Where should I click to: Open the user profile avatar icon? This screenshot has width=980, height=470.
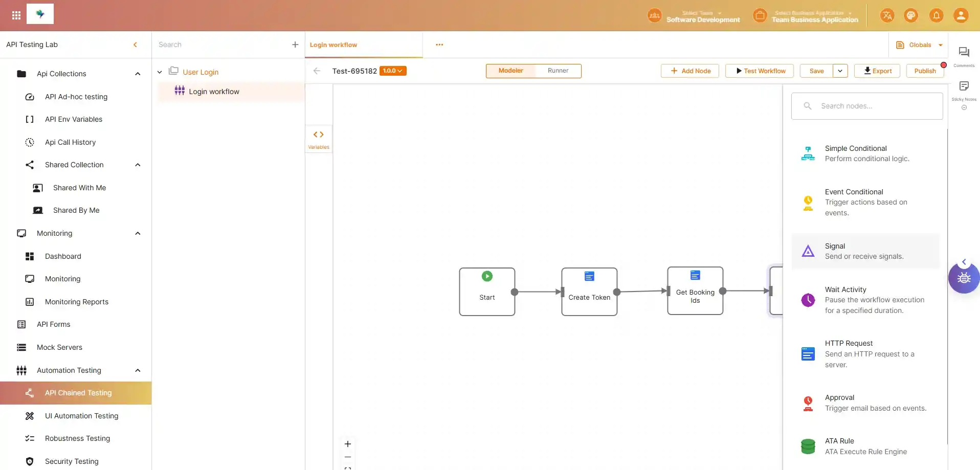[961, 15]
